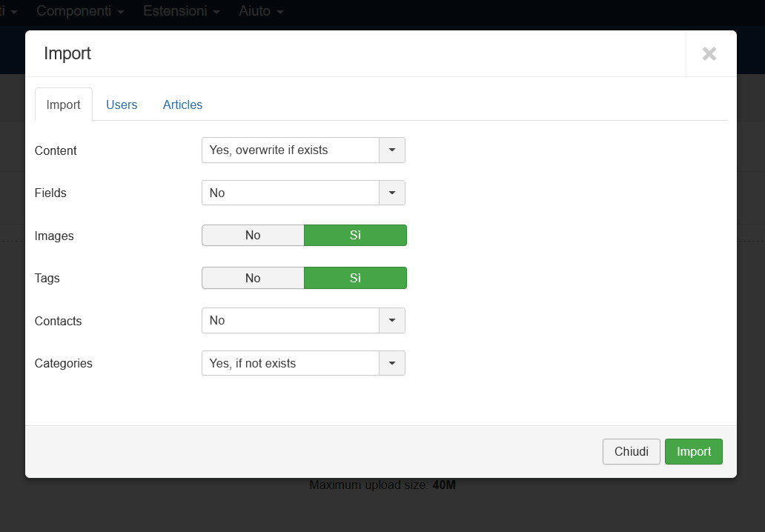Switch to the Articles tab
The height and width of the screenshot is (532, 765).
pos(182,104)
